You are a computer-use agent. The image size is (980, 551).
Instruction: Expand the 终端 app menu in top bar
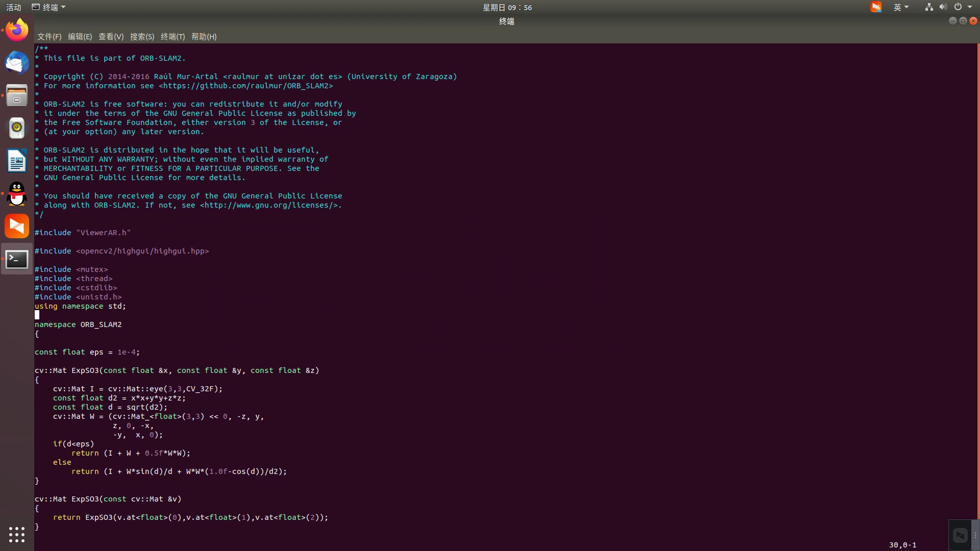[x=49, y=7]
